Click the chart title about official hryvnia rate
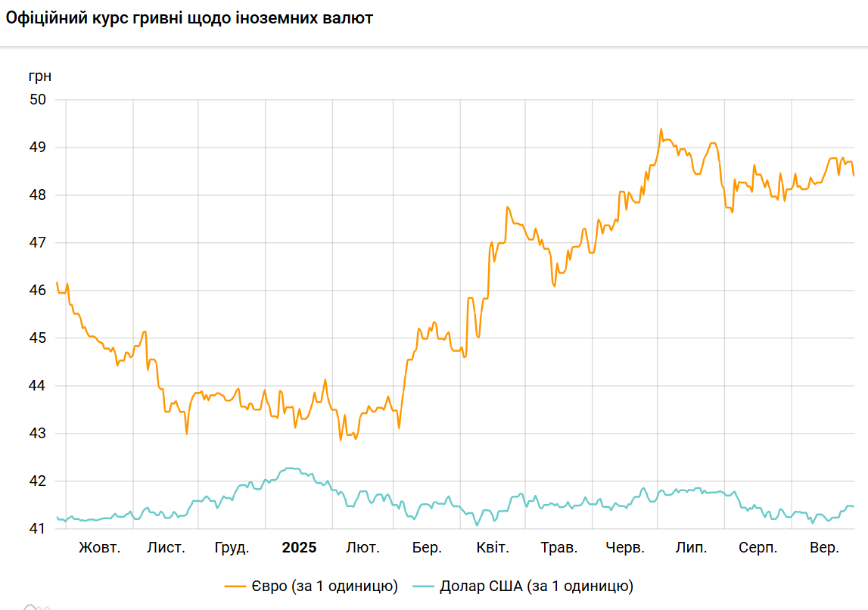This screenshot has width=868, height=610. click(189, 18)
